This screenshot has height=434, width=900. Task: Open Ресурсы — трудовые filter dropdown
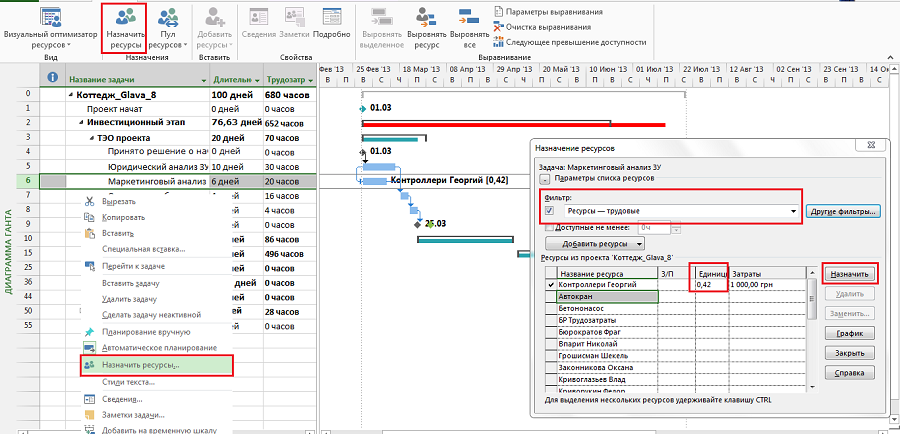[794, 211]
